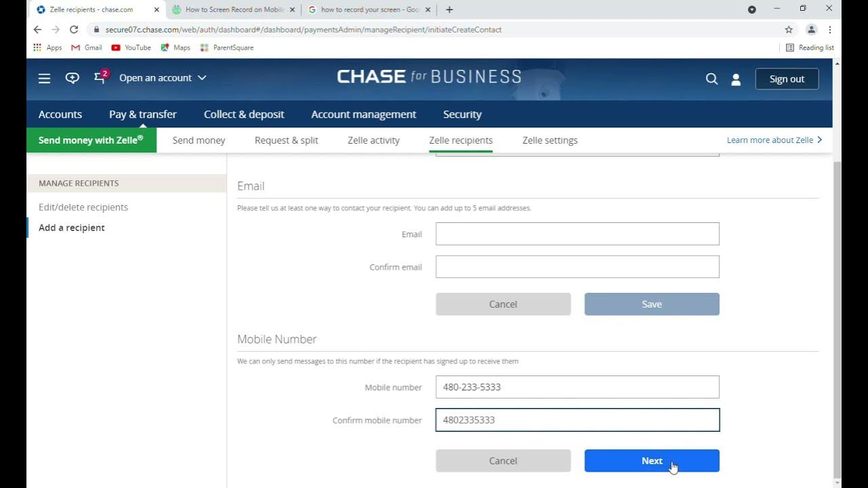This screenshot has height=488, width=868.
Task: Close the Zelle recipients tab
Action: click(156, 9)
